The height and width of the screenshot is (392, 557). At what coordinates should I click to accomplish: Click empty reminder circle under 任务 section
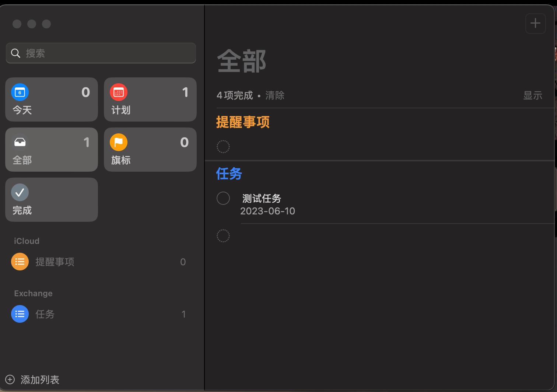(223, 236)
